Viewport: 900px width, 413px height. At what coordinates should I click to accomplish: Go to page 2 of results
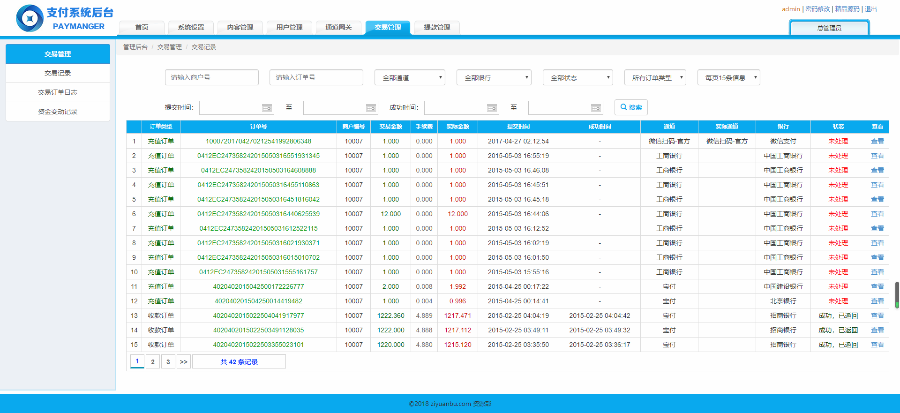point(152,361)
